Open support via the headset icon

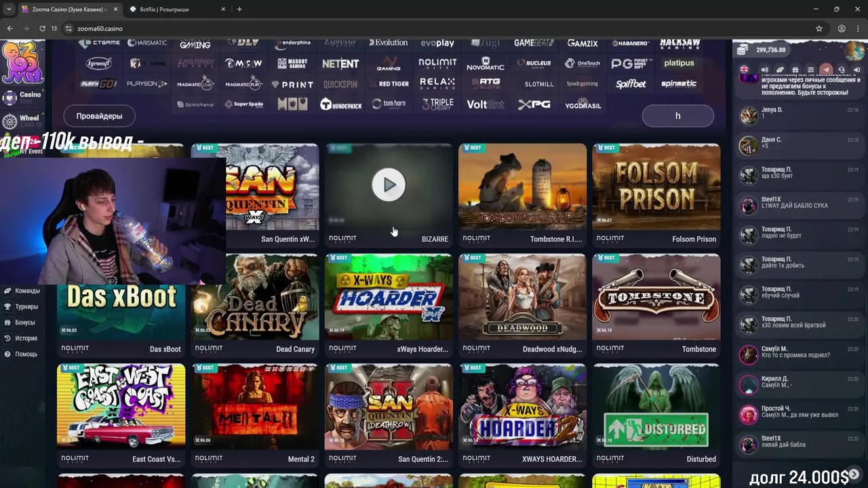click(842, 70)
